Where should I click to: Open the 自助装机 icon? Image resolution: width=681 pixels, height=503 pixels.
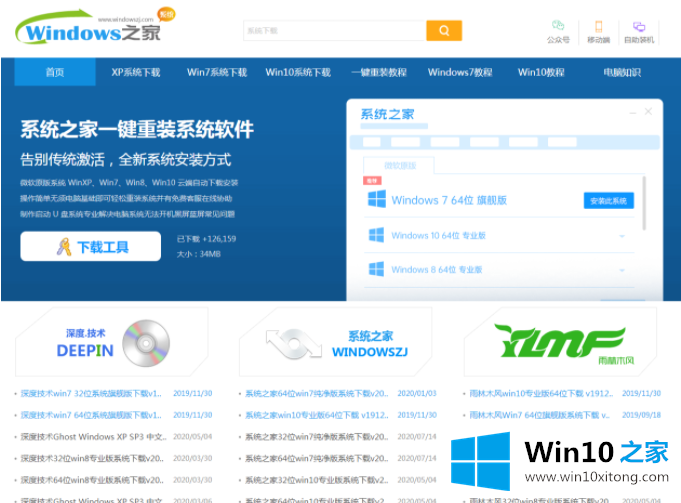tap(639, 26)
